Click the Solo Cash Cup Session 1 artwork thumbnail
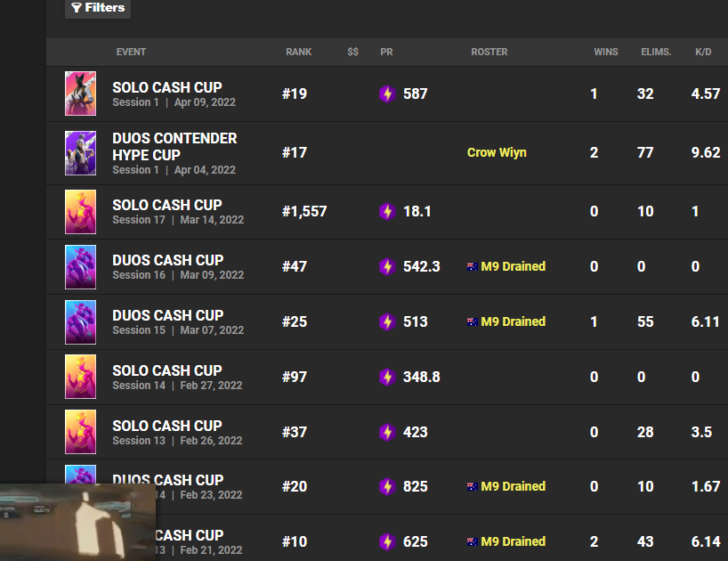The width and height of the screenshot is (728, 561). (80, 93)
